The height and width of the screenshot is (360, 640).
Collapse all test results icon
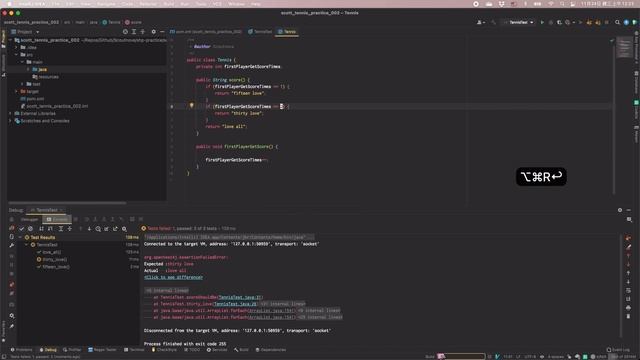coord(69,229)
